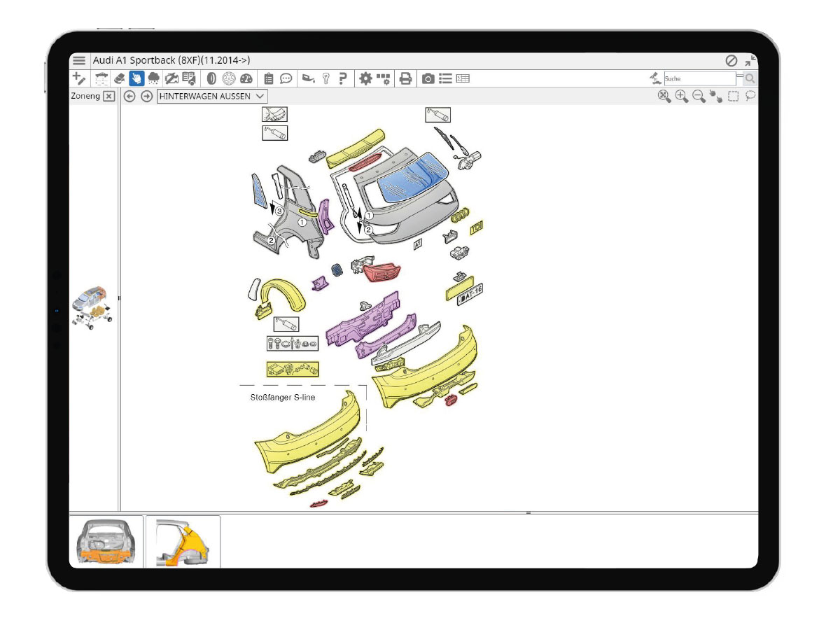Click the screws and fasteners box
The width and height of the screenshot is (840, 630).
[x=293, y=344]
